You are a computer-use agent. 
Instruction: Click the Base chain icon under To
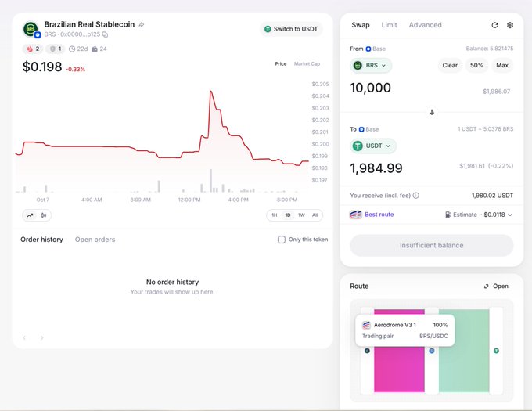pyautogui.click(x=361, y=129)
